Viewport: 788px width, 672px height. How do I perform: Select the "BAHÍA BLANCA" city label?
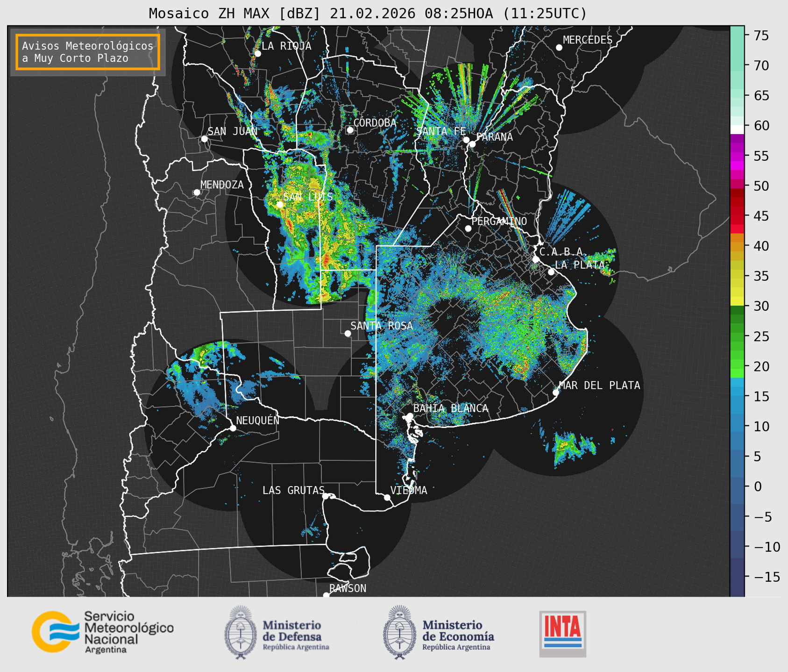451,408
